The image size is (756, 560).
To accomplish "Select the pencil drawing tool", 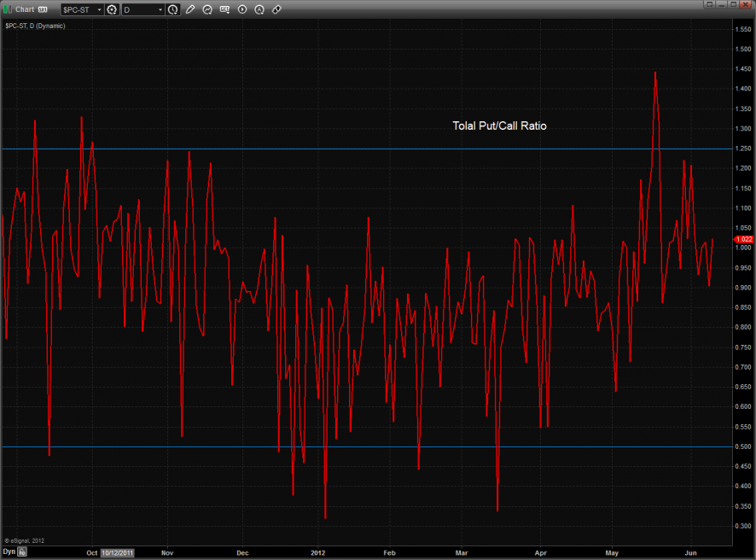I will pos(190,9).
